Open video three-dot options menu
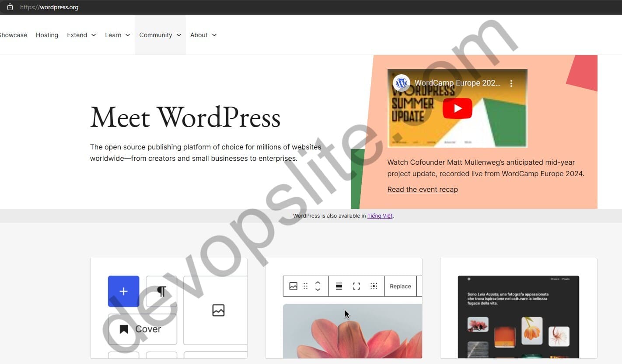The height and width of the screenshot is (364, 622). [511, 83]
